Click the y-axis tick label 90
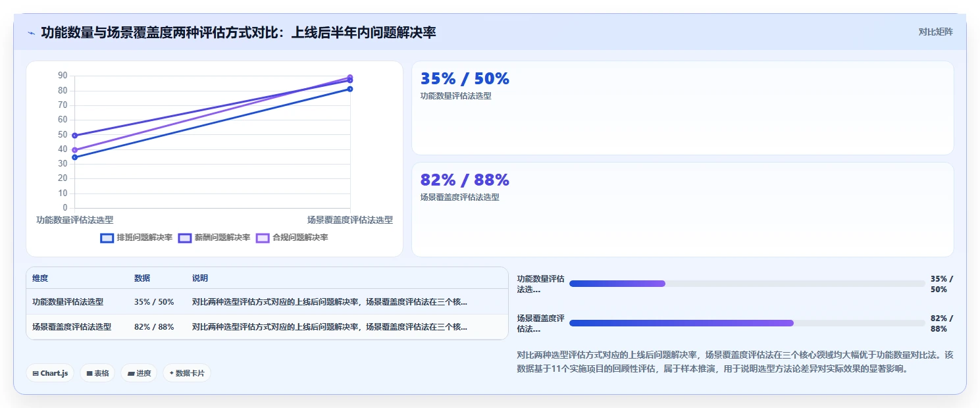Screen dimensions: 980x408 pos(63,75)
